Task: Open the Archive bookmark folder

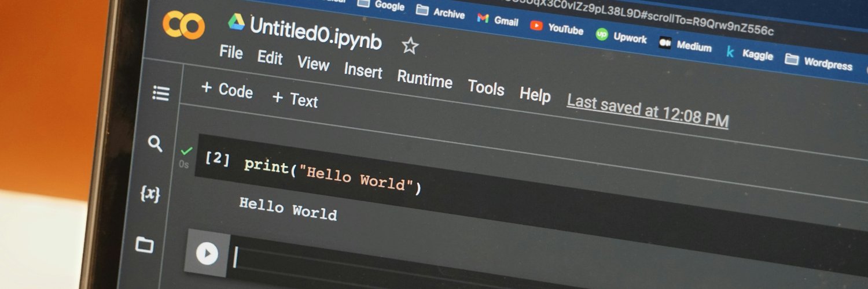Action: (440, 12)
